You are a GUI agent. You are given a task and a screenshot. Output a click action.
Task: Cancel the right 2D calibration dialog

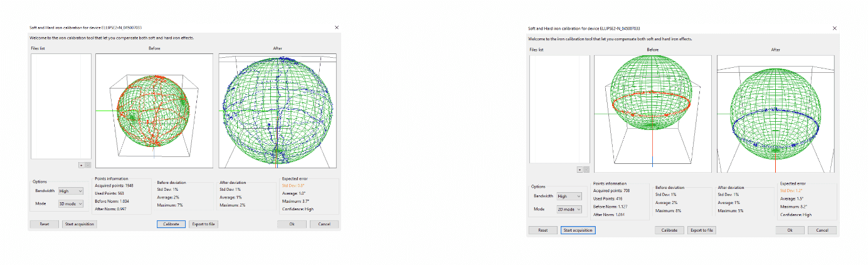[822, 230]
